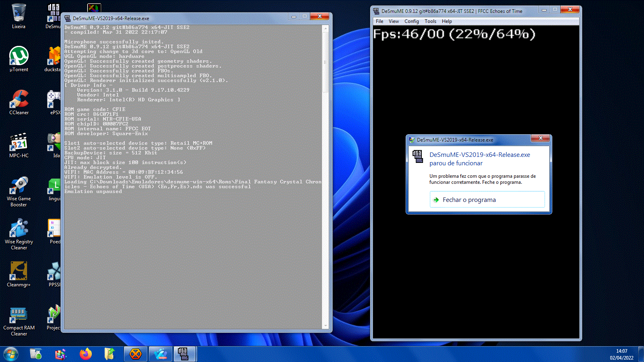644x362 pixels.
Task: Click the Windows Start orb
Action: click(x=11, y=354)
